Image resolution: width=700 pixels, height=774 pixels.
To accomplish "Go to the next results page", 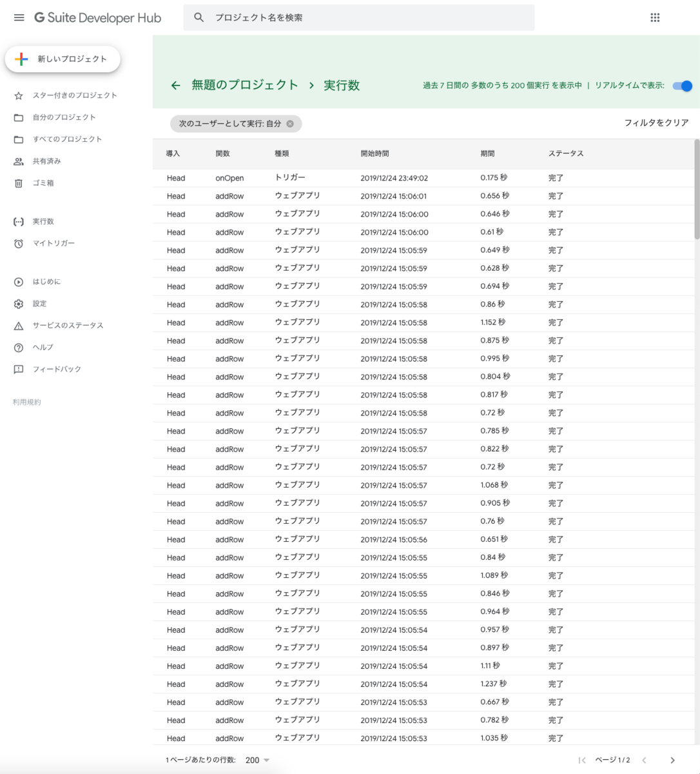I will 672,760.
